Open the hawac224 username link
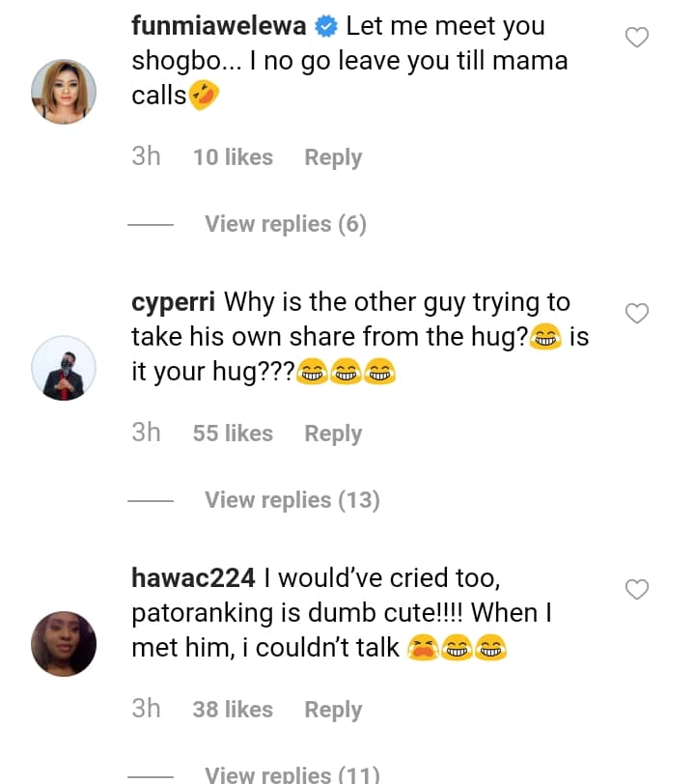Viewport: 695px width, 784px height. pos(193,579)
